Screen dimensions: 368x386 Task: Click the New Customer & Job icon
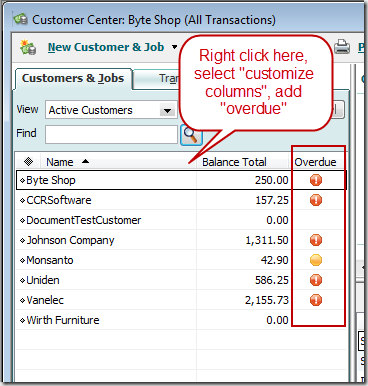coord(28,47)
